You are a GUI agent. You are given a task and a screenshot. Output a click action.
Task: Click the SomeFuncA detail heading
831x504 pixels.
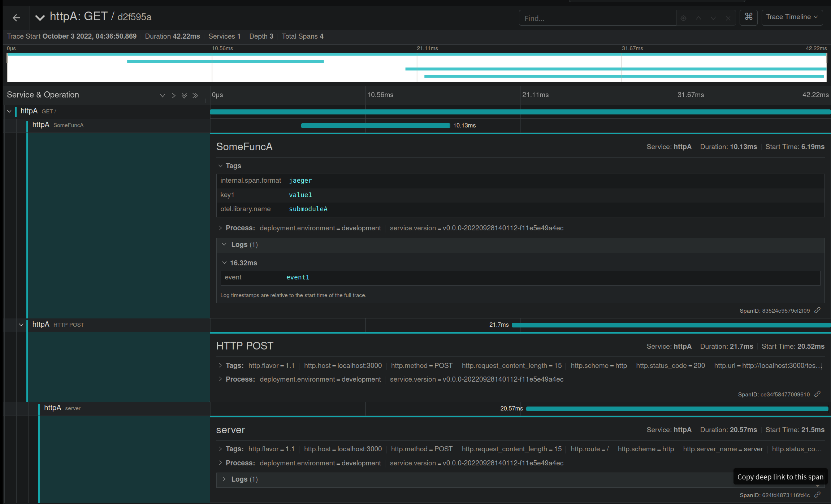(244, 147)
